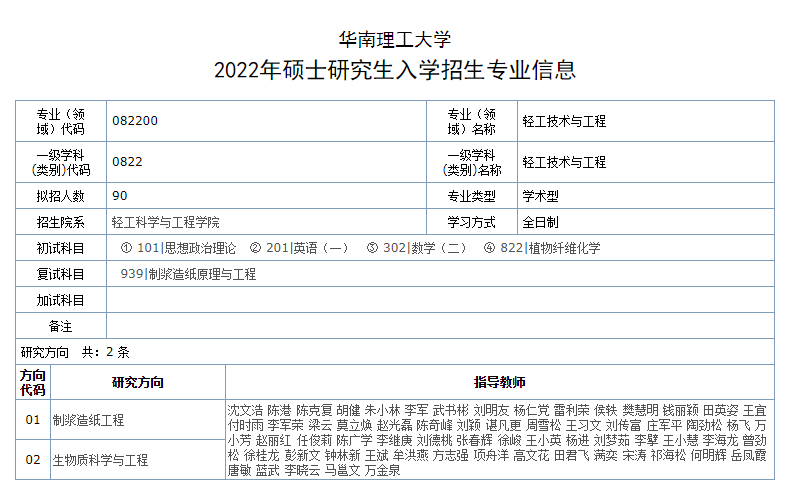
Task: Click retest subject 939 制浆造纸原理与工程
Action: 188,274
